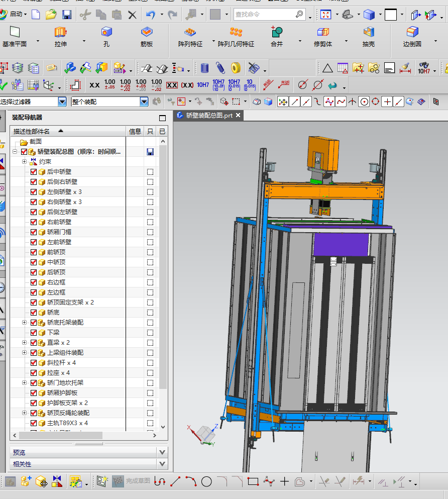The width and height of the screenshot is (448, 499).
Task: Click the 合并 (Unite) tool icon
Action: click(277, 33)
